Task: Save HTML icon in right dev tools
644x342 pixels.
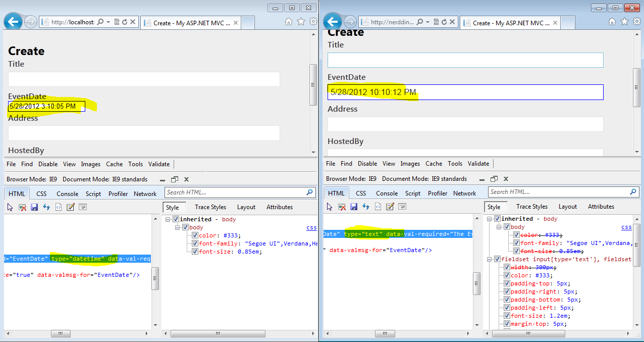Action: point(354,207)
